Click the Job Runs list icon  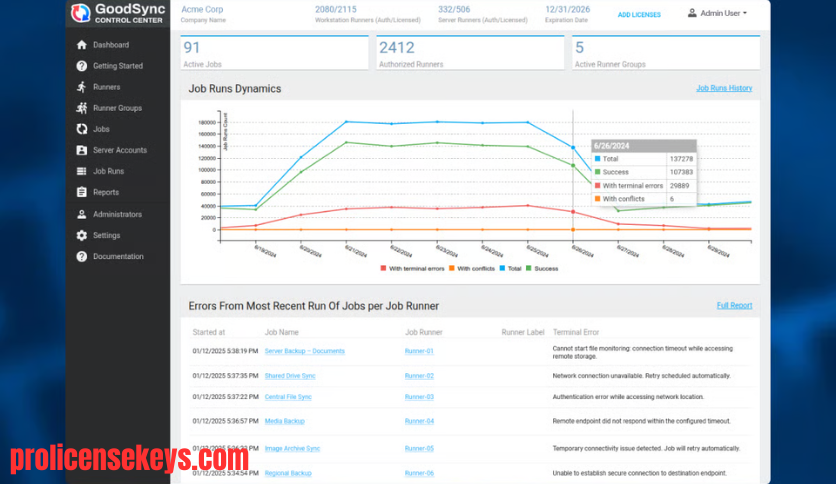click(82, 171)
